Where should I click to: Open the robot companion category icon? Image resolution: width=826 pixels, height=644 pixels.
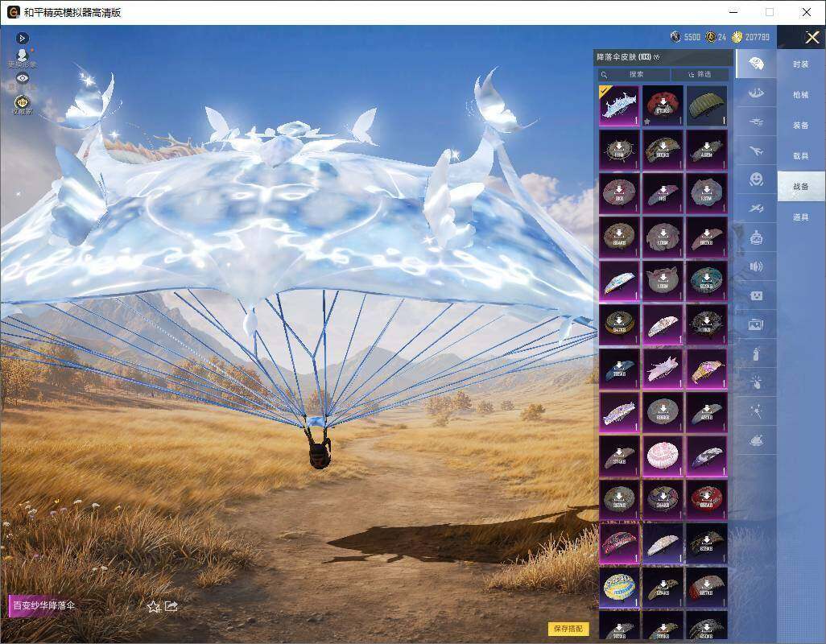coord(756,237)
